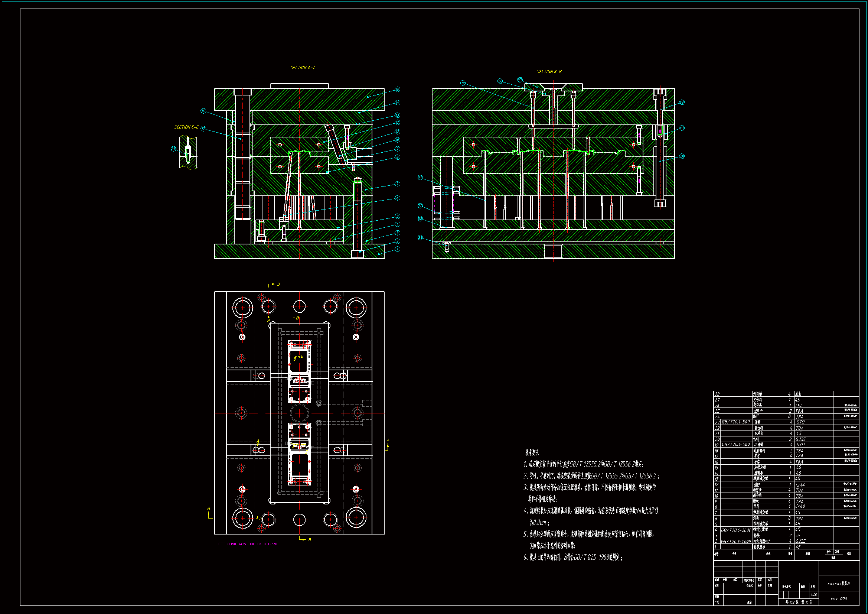Screen dimensions: 868x614
Task: Click the SECTION A-A title text
Action: point(303,68)
